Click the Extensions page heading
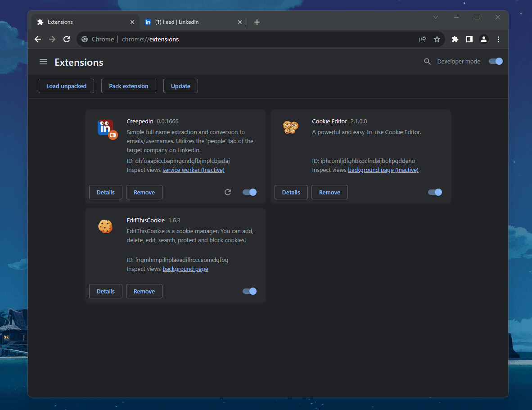The image size is (532, 410). click(79, 62)
